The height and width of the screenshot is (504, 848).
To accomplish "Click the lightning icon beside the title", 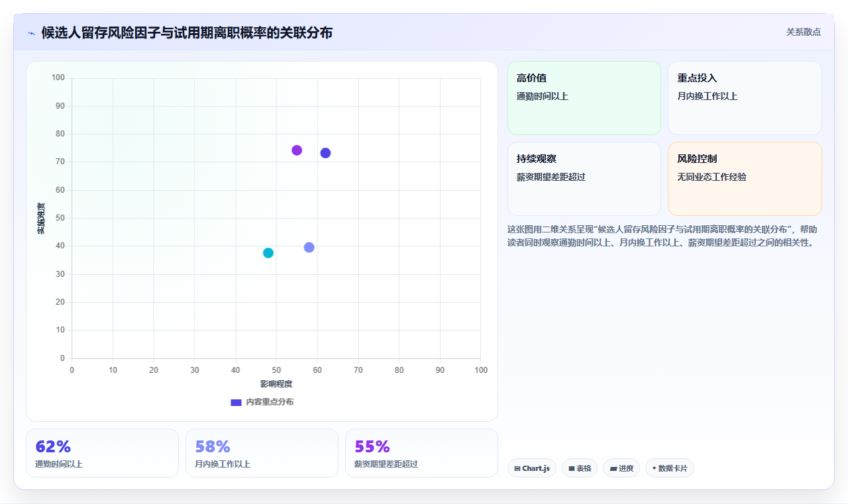I will tap(31, 33).
